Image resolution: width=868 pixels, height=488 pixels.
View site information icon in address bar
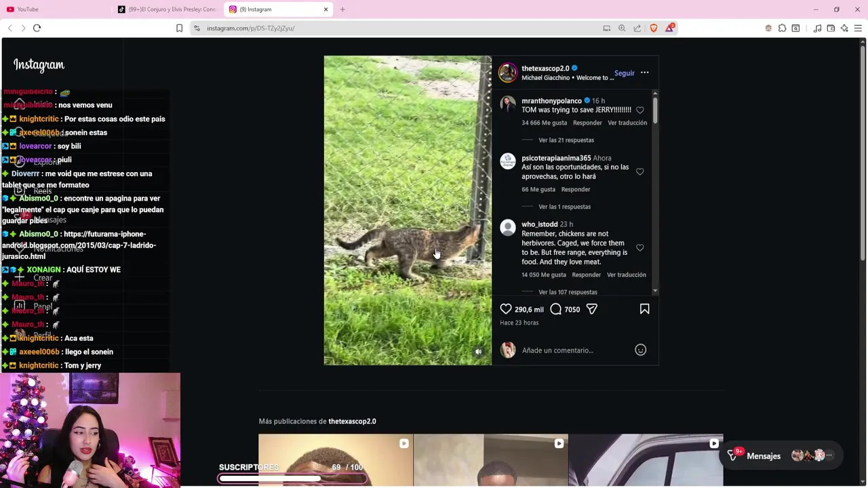197,28
